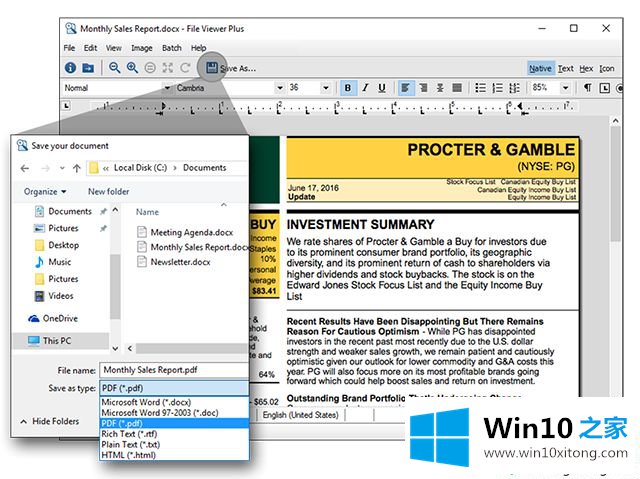Open the Cambria font dropdown
640x479 pixels.
pyautogui.click(x=280, y=88)
